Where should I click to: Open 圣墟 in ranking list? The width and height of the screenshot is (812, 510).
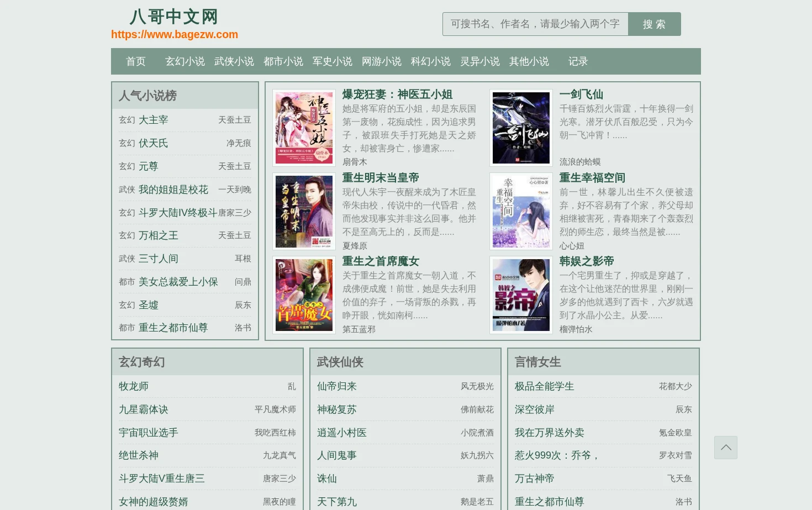tap(149, 305)
